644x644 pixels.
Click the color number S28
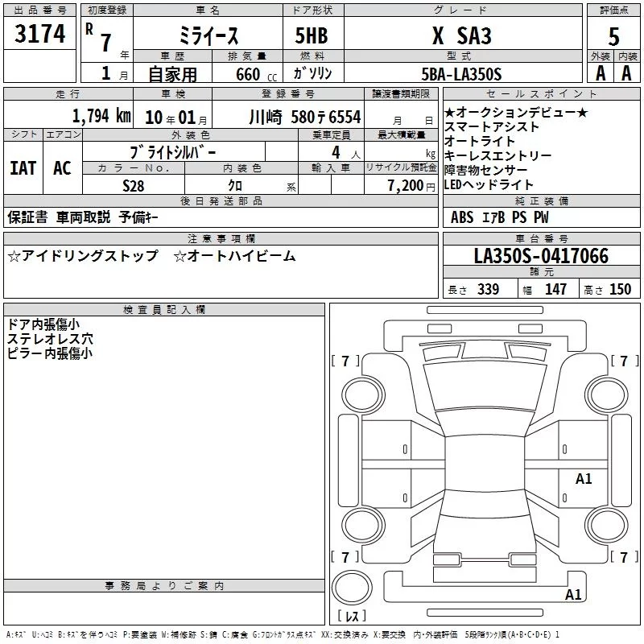pyautogui.click(x=134, y=186)
